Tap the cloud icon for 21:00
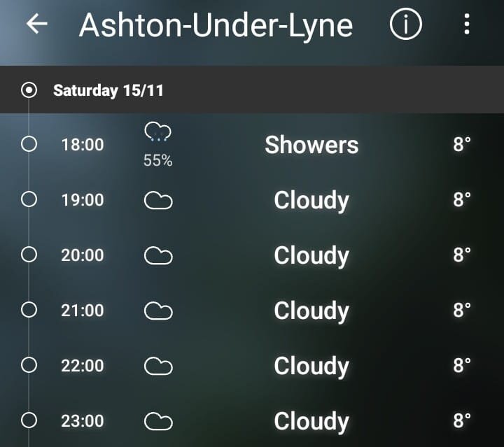 pos(157,311)
